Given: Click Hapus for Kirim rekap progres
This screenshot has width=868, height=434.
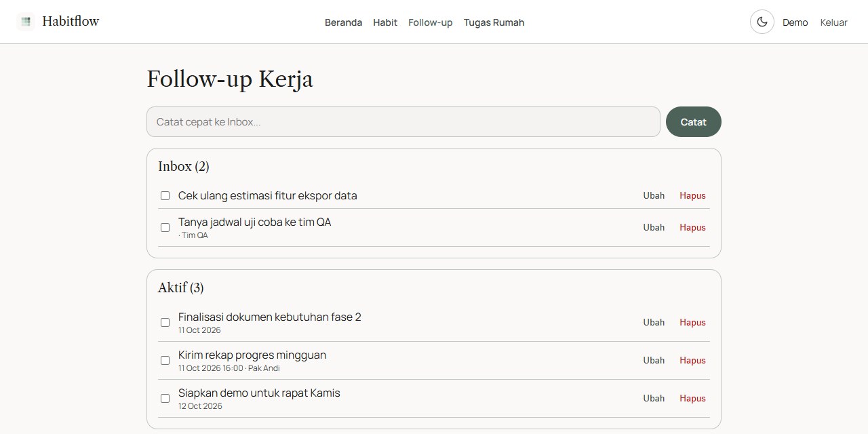Looking at the screenshot, I should (692, 360).
